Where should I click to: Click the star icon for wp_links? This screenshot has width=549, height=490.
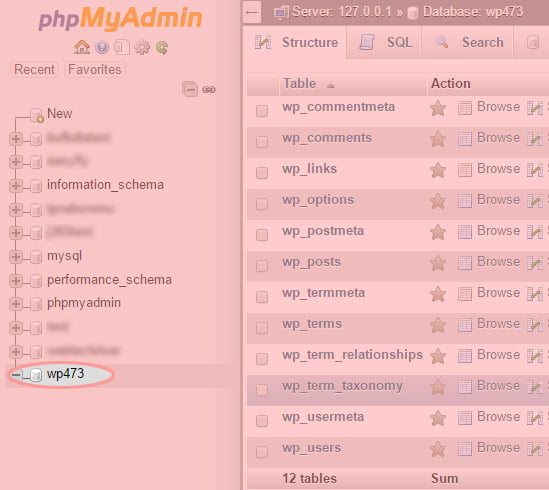[438, 170]
